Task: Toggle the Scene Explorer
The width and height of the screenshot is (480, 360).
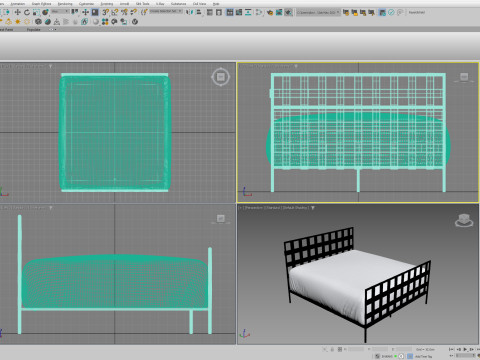Action: tap(210, 12)
